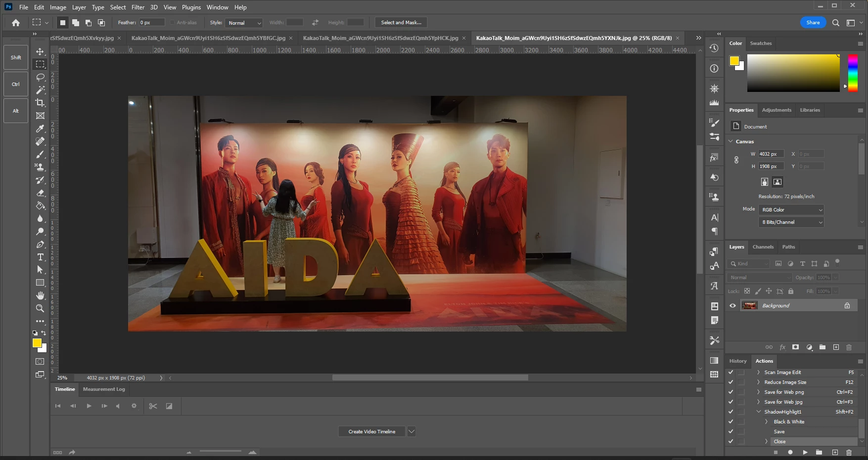Toggle the checkmark for Save for Web jpg

coord(731,402)
